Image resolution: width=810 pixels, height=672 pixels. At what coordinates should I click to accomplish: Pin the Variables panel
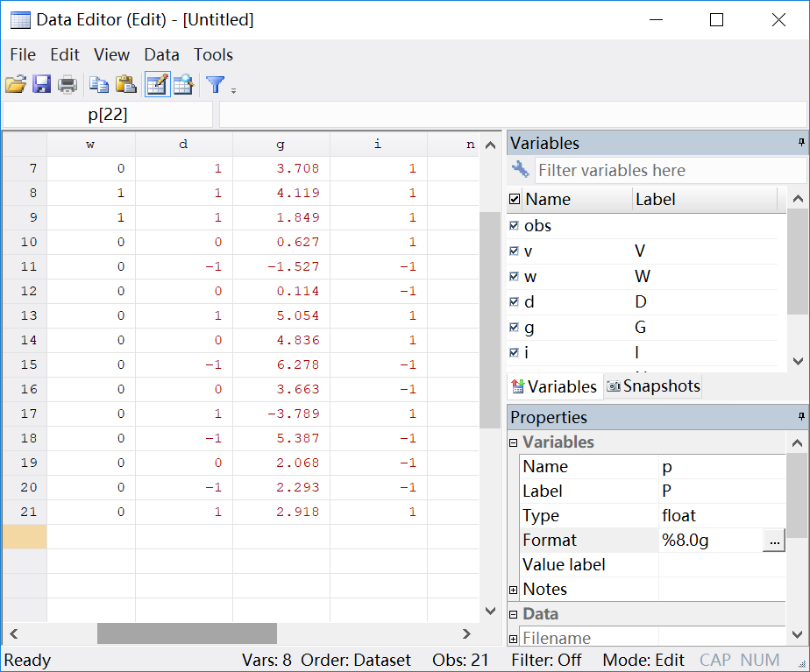point(801,143)
